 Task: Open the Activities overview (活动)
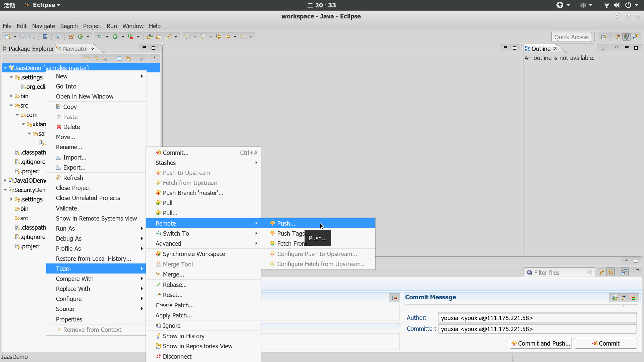click(10, 5)
